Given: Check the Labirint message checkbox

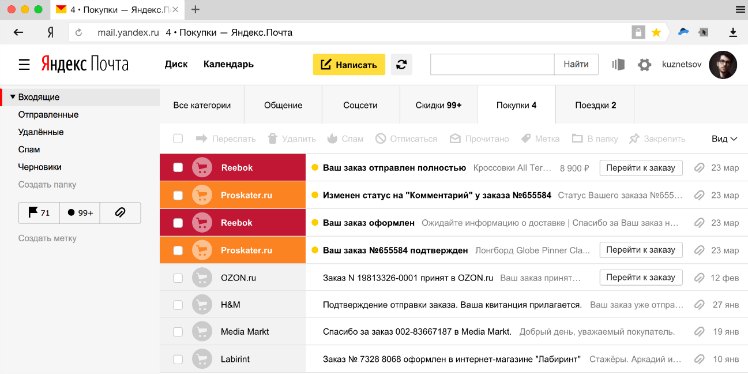Looking at the screenshot, I should [178, 359].
